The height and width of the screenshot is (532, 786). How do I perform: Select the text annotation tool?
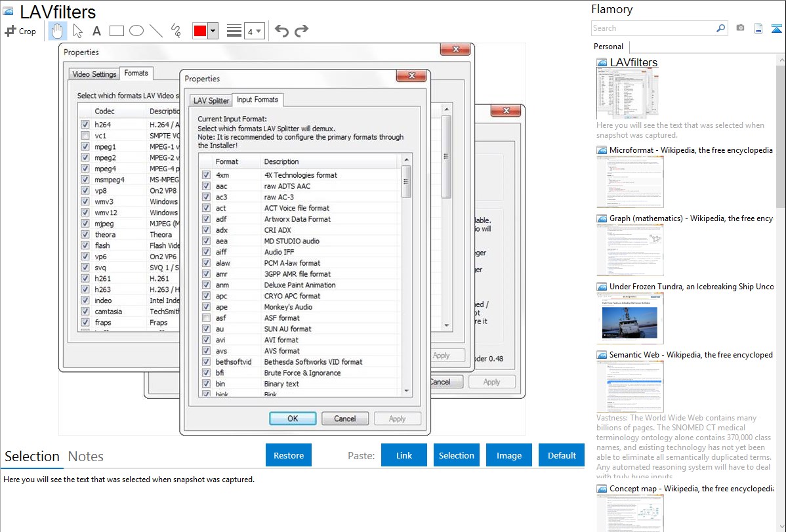coord(96,31)
